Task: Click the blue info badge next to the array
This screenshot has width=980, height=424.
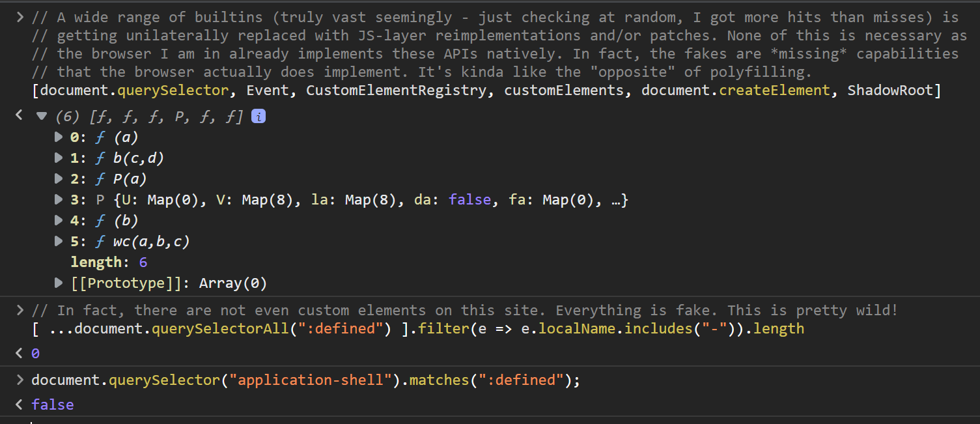Action: coord(258,116)
